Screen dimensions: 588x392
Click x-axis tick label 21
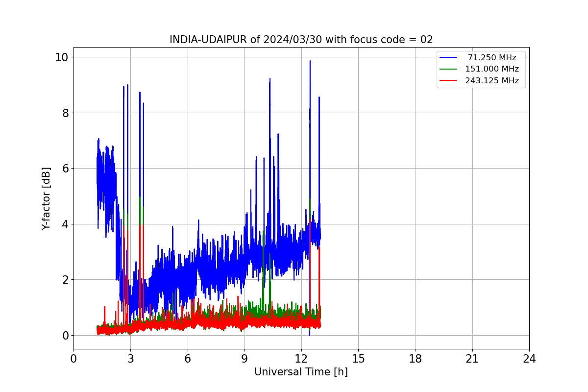click(472, 359)
